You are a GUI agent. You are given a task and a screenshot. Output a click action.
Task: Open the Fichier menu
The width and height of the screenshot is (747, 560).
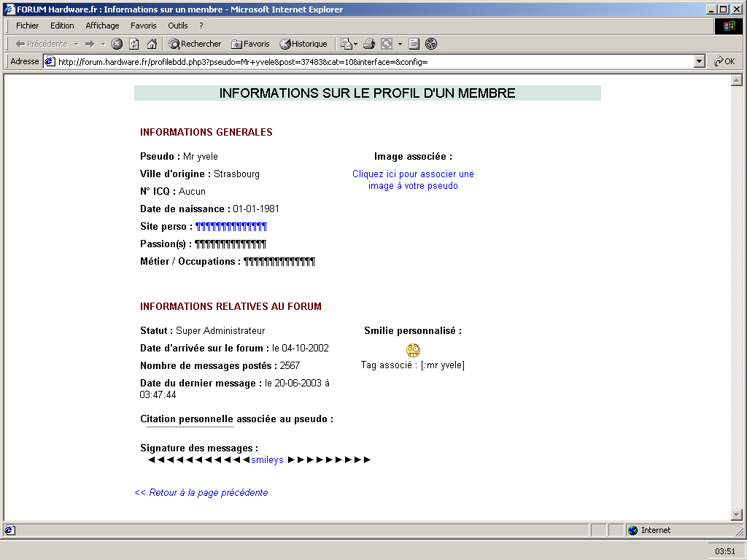point(27,26)
